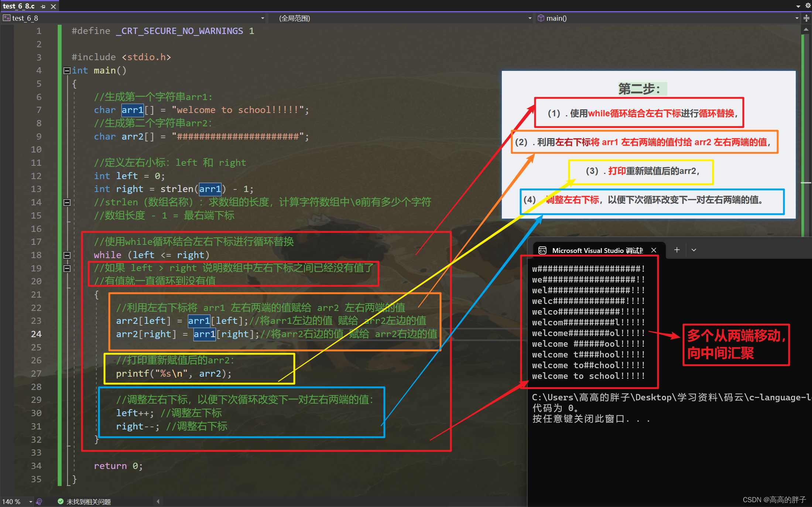
Task: Click the test_6_8 project icon
Action: tap(6, 18)
